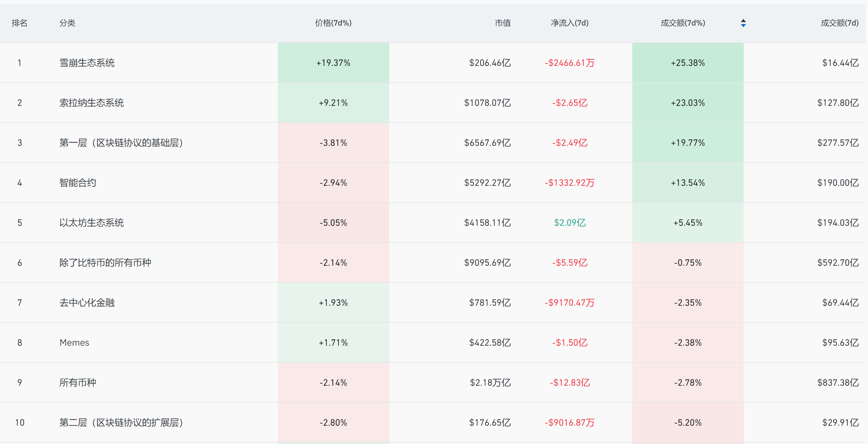Select the +19.37% price change cell
868x444 pixels.
click(333, 63)
